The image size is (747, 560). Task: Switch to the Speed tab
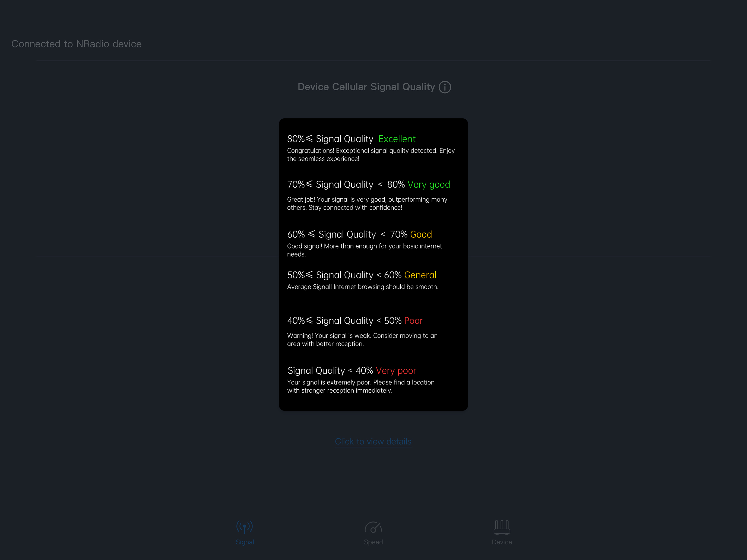(373, 533)
